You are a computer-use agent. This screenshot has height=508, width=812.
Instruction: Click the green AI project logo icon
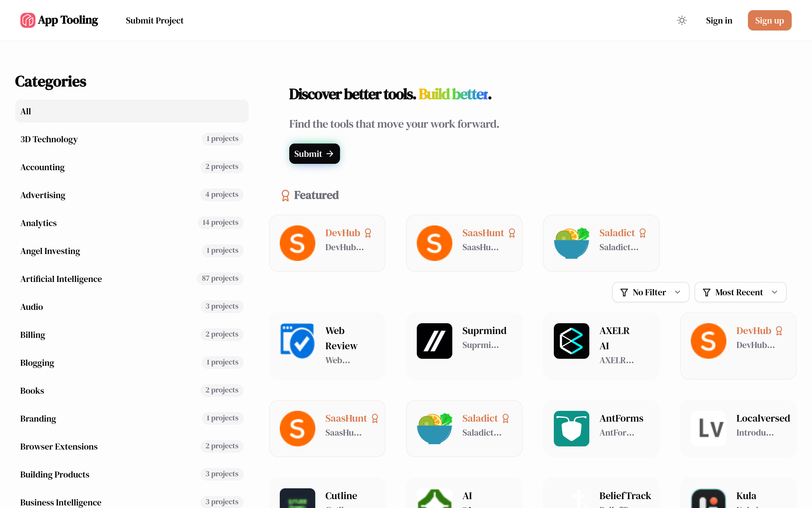[x=434, y=498]
